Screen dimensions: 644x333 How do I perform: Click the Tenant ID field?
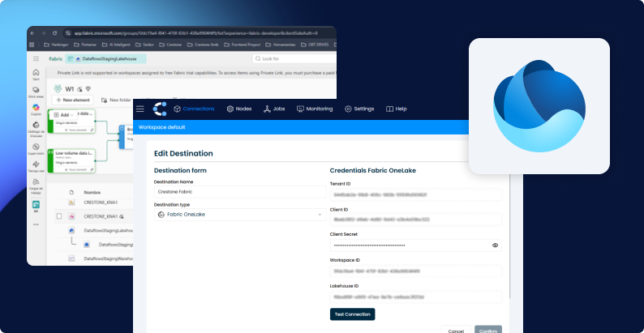(415, 194)
